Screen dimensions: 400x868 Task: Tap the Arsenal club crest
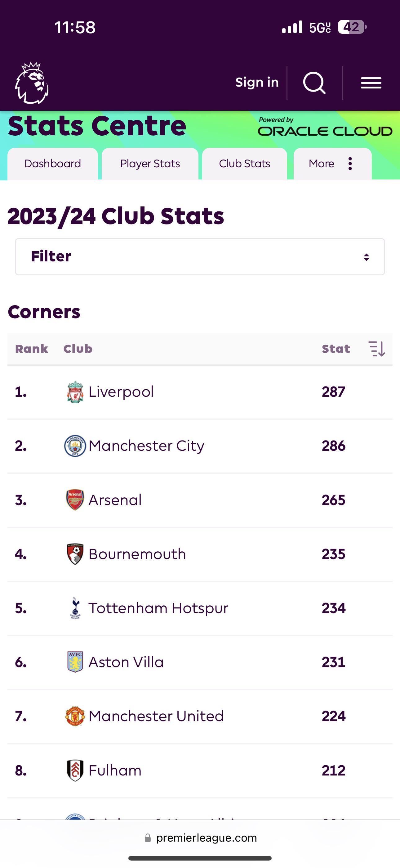click(75, 500)
